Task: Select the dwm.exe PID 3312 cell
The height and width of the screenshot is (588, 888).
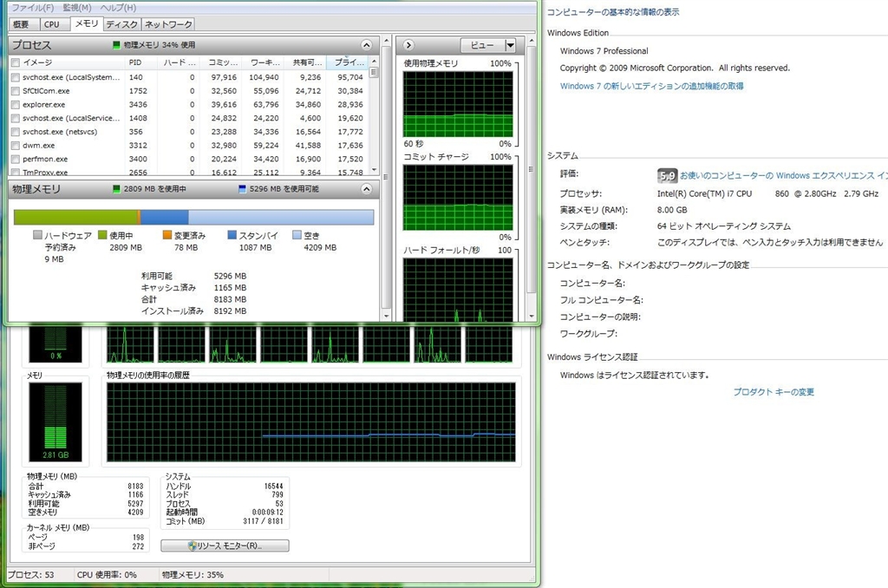Action: (x=138, y=146)
